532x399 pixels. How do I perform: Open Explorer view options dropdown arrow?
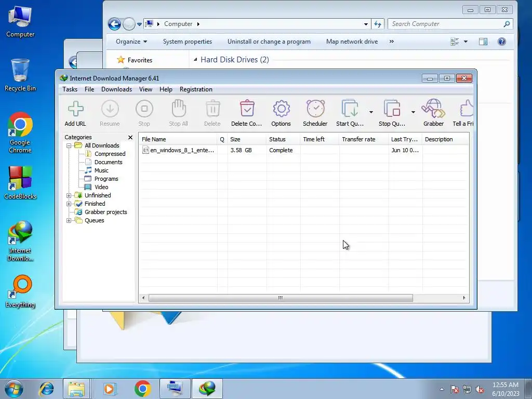point(465,42)
